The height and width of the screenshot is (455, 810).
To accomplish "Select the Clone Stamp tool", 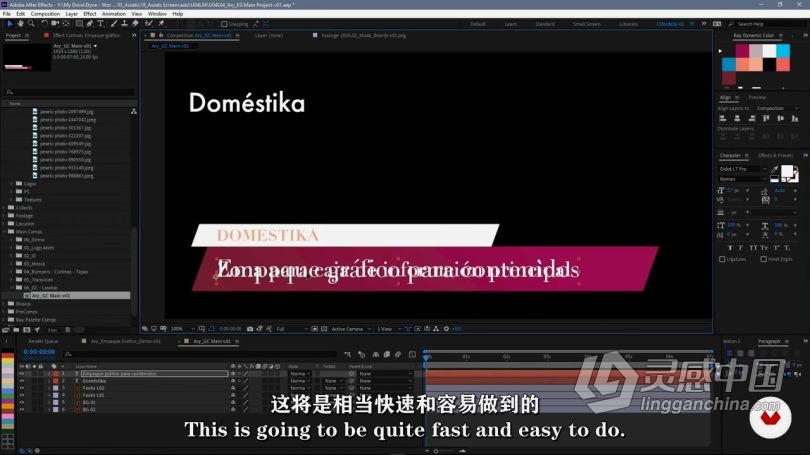I will coord(124,24).
